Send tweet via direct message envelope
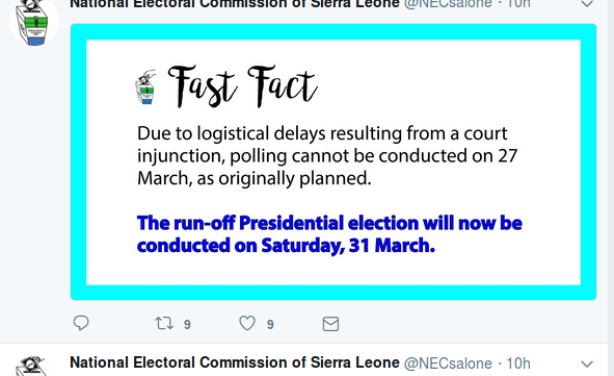Screen dimensions: 614x376 pyautogui.click(x=330, y=324)
